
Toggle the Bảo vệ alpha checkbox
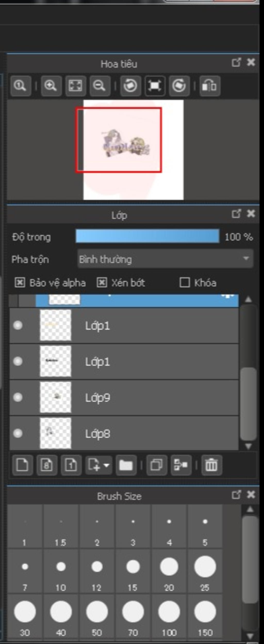[x=20, y=283]
